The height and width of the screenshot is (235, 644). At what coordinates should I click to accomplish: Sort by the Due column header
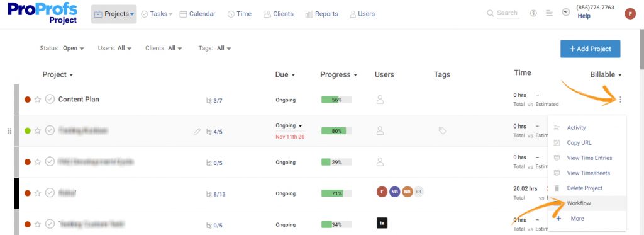285,74
